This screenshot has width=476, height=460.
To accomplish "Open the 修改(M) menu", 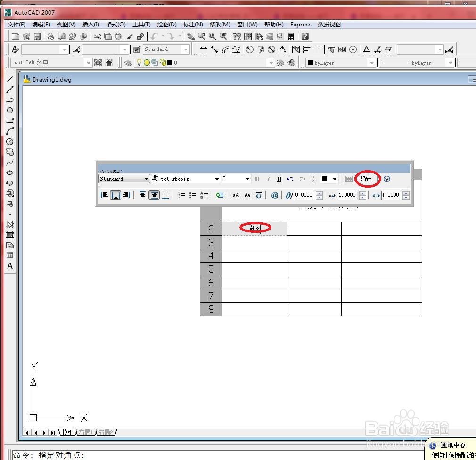I will tap(220, 25).
